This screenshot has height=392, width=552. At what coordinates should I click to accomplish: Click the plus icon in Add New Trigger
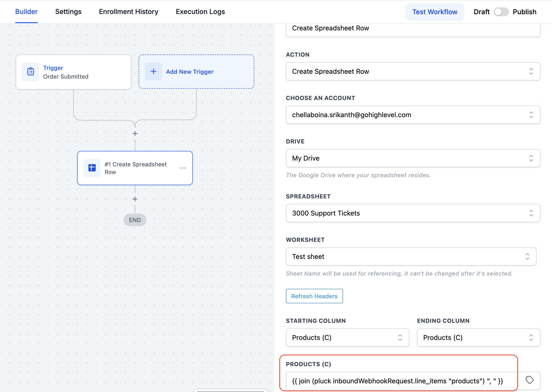pos(153,71)
